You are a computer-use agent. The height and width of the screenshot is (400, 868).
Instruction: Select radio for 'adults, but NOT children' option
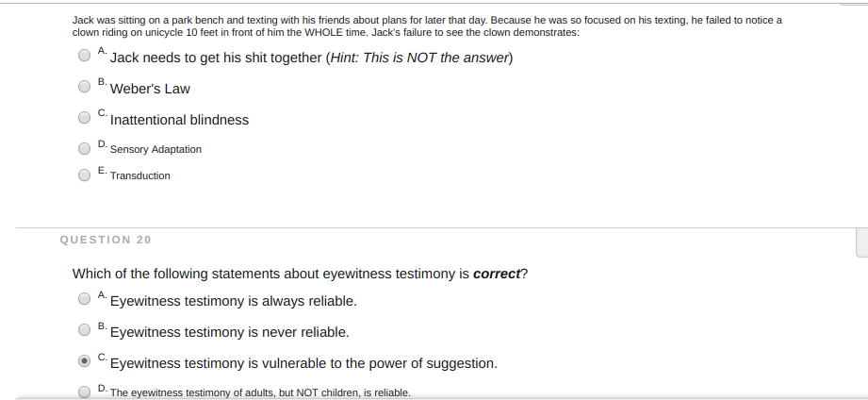[84, 392]
